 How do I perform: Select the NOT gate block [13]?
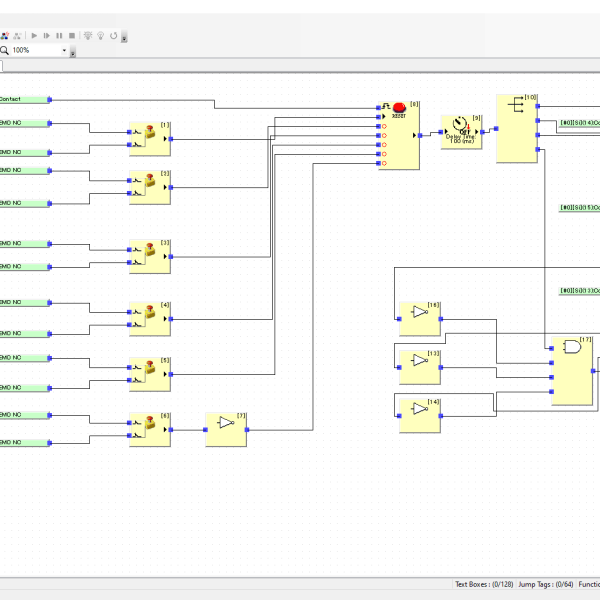click(x=420, y=367)
